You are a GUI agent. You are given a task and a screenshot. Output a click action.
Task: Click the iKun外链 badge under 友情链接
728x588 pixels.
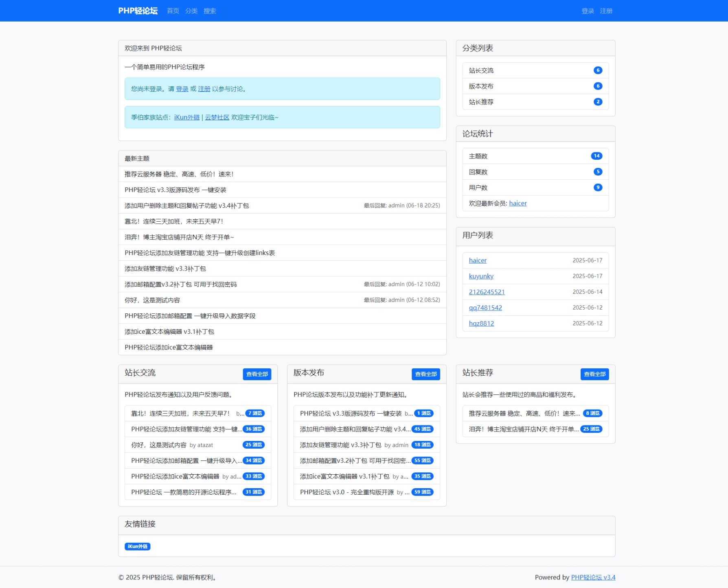pos(137,546)
